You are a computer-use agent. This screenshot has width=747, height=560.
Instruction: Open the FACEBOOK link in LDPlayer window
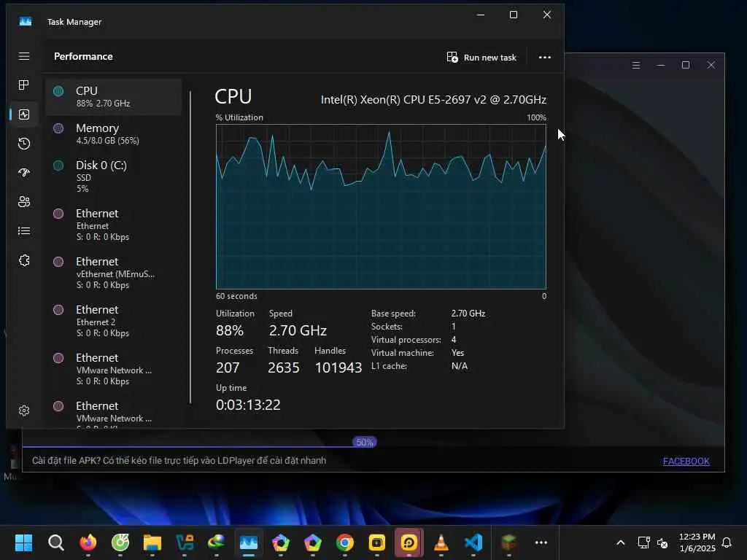click(x=686, y=461)
